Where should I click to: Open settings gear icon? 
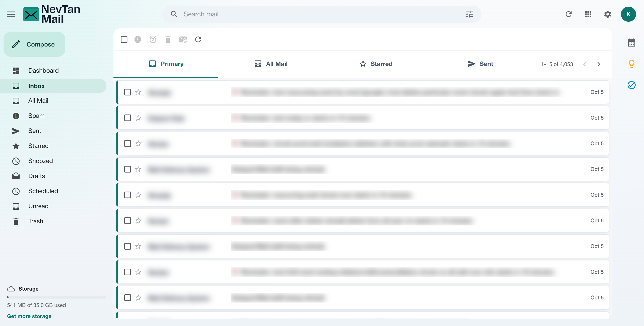pos(607,14)
